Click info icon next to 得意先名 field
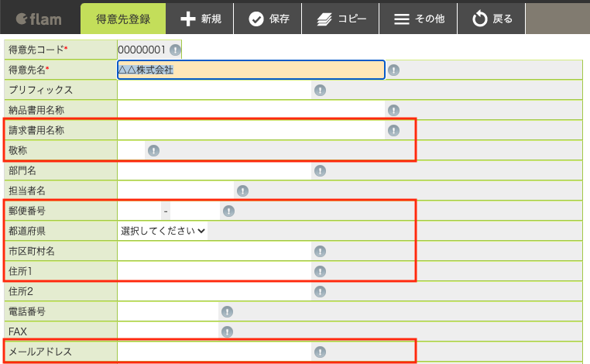This screenshot has width=590, height=364. (x=393, y=70)
